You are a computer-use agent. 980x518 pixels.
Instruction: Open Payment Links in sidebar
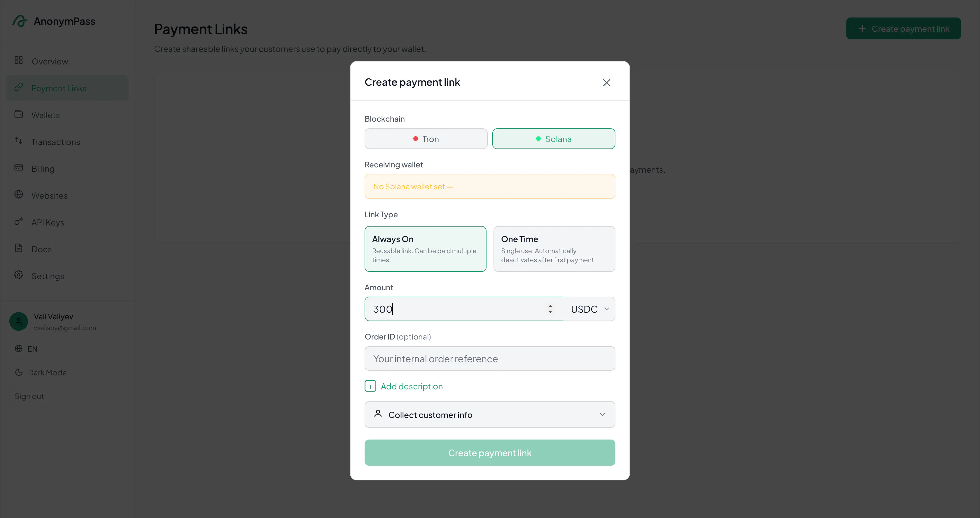67,88
